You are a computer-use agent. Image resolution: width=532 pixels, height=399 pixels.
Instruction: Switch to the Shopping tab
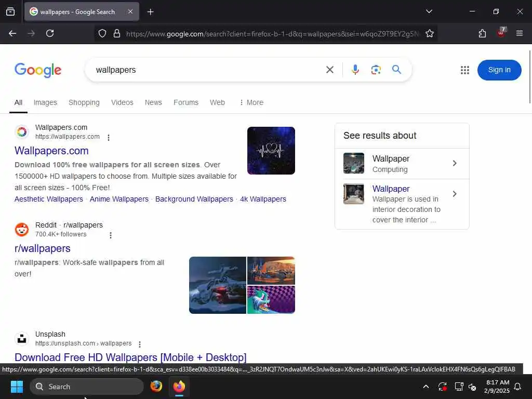(x=84, y=102)
